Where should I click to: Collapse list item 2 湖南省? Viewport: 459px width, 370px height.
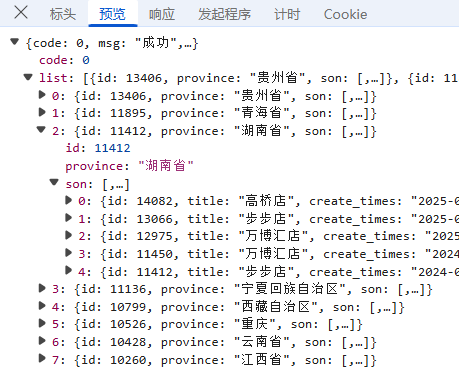pyautogui.click(x=41, y=130)
